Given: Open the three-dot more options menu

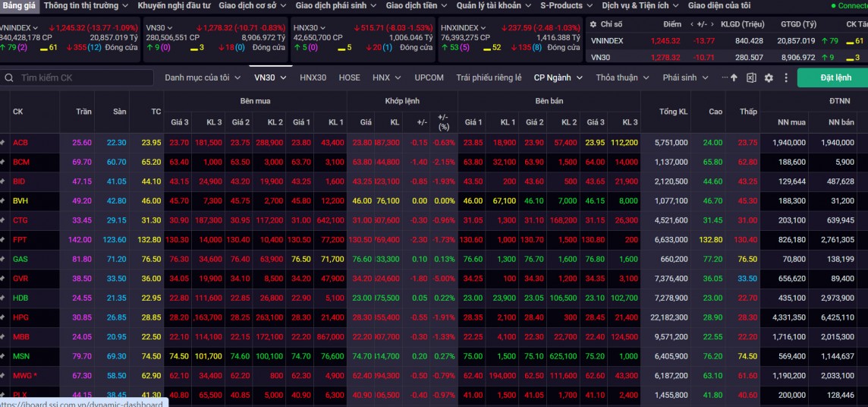Looking at the screenshot, I should [x=786, y=77].
